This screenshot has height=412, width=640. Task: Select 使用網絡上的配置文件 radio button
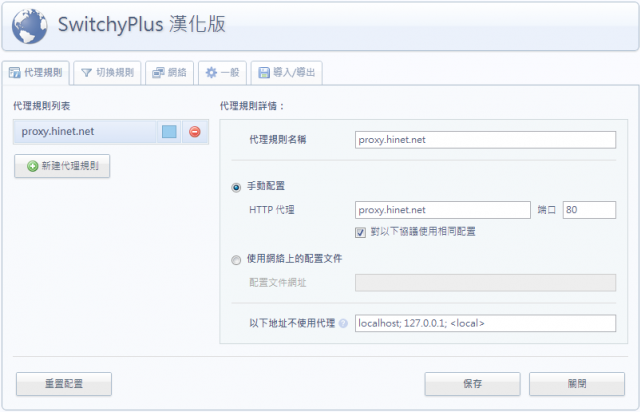(236, 260)
